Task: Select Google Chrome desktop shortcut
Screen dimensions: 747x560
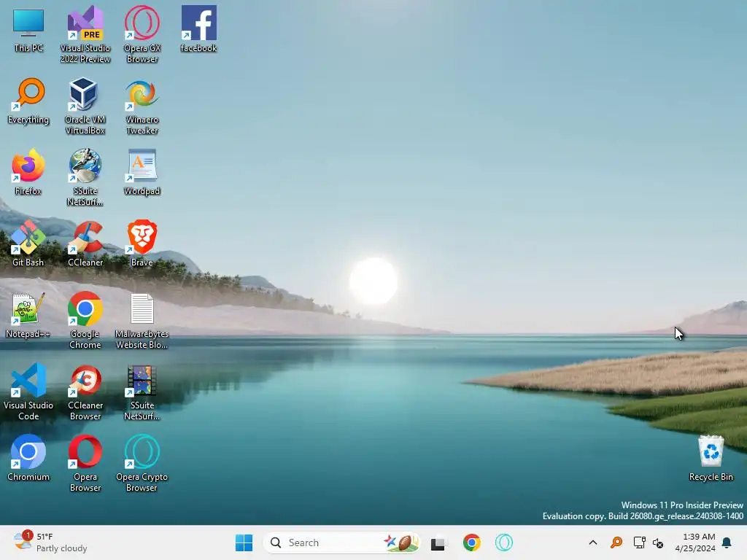Action: coord(85,320)
